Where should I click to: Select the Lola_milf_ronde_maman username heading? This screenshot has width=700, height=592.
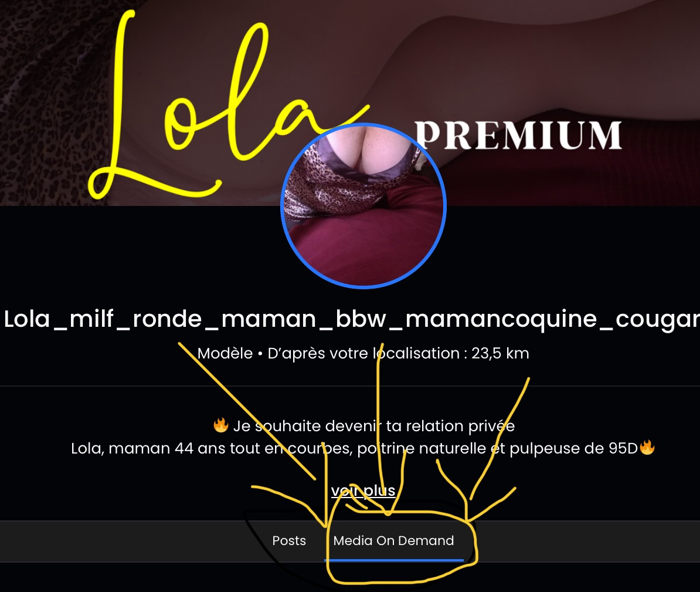pyautogui.click(x=350, y=319)
